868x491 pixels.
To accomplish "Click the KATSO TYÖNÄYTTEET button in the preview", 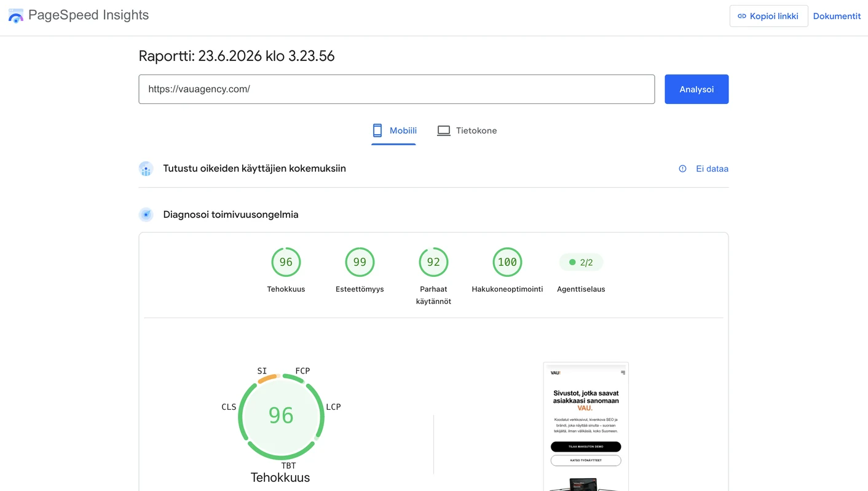I will coord(586,460).
